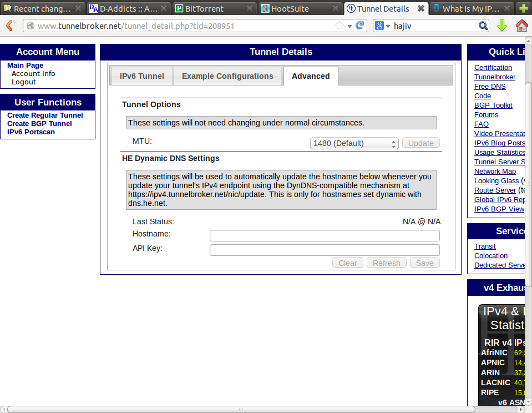This screenshot has width=532, height=413.
Task: Click the reload page icon
Action: click(359, 26)
